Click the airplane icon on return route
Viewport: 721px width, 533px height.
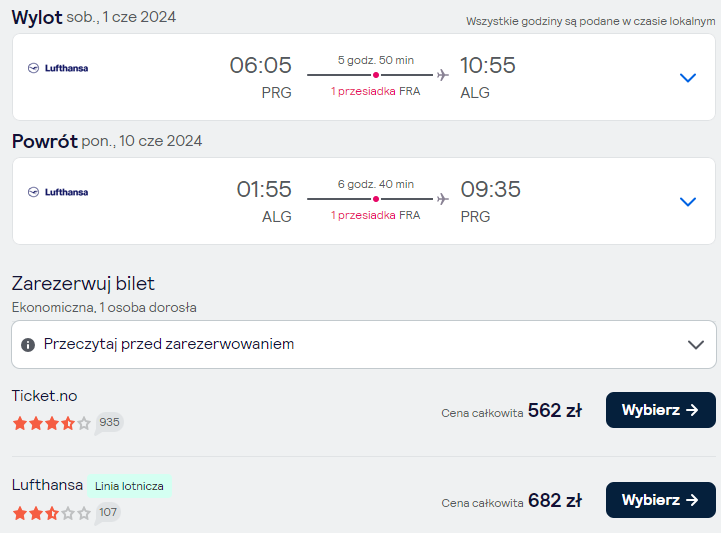click(x=442, y=199)
